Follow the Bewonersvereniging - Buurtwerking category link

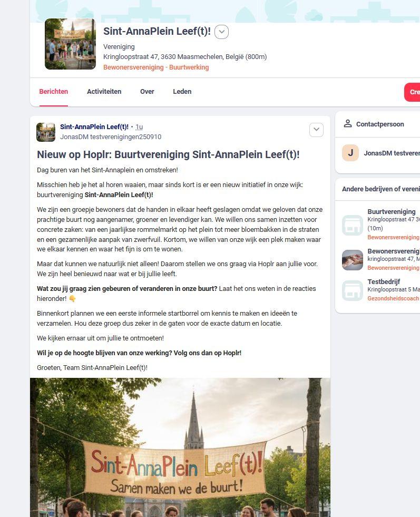coord(156,67)
